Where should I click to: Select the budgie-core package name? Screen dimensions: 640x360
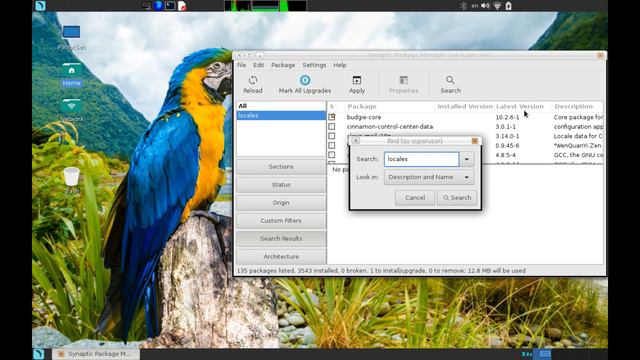click(x=364, y=117)
